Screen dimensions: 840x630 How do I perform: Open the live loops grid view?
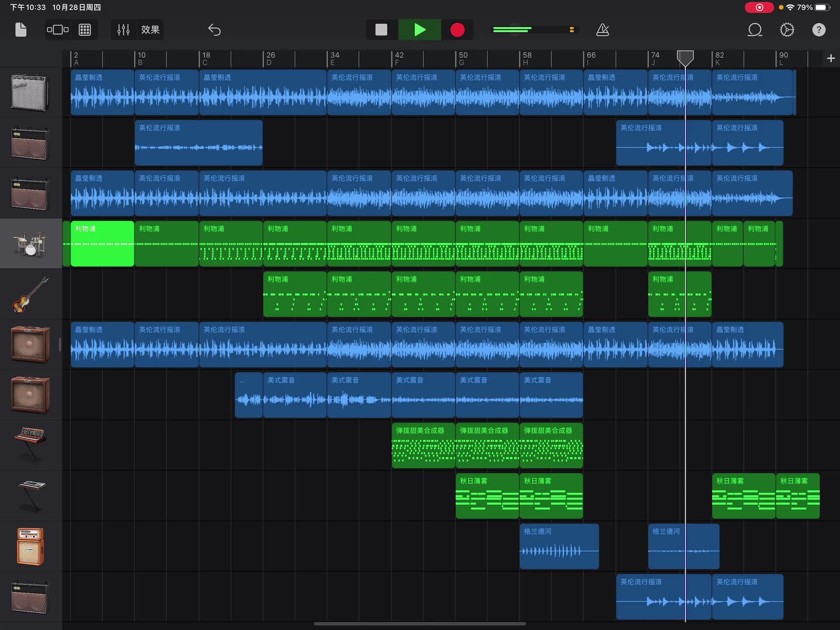point(84,30)
